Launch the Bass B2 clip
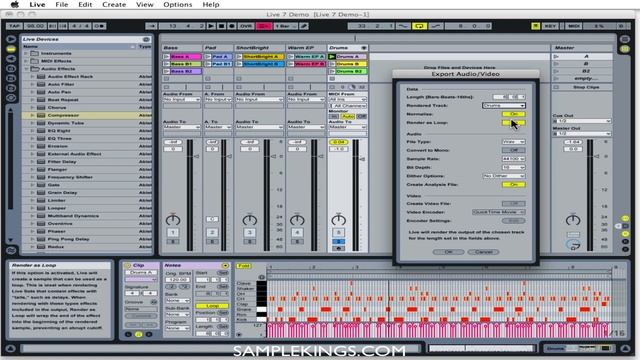Screen dimensions: 640x360 point(166,71)
